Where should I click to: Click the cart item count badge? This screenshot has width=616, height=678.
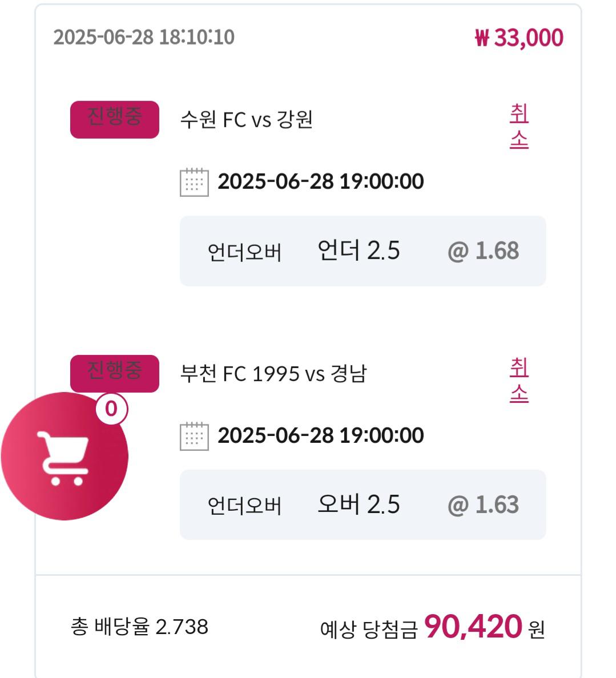click(x=111, y=409)
